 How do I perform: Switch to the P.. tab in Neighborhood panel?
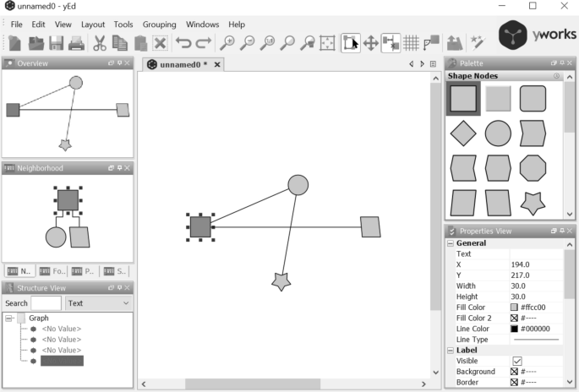point(83,271)
